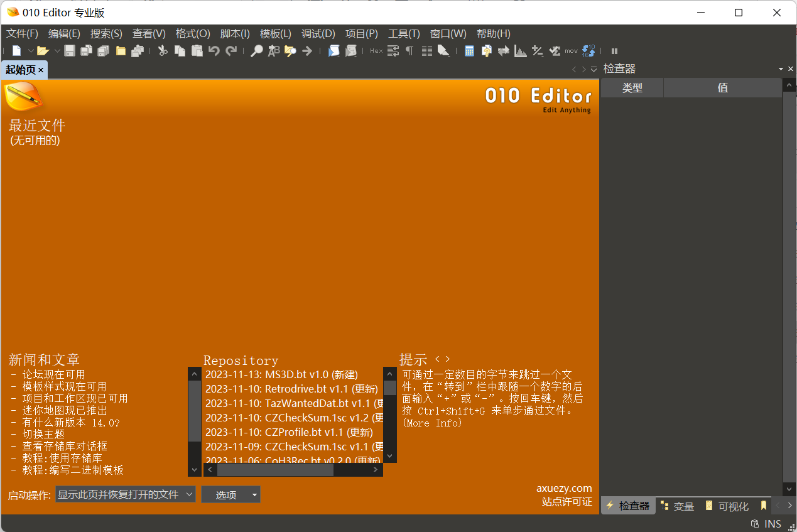The height and width of the screenshot is (532, 797).
Task: Click the 站点许可证 link
Action: pos(567,501)
